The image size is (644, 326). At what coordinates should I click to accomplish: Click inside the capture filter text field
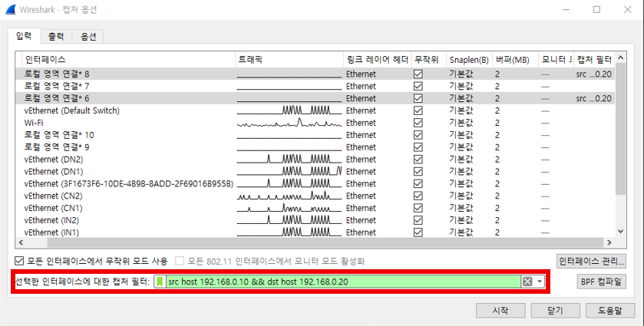338,282
